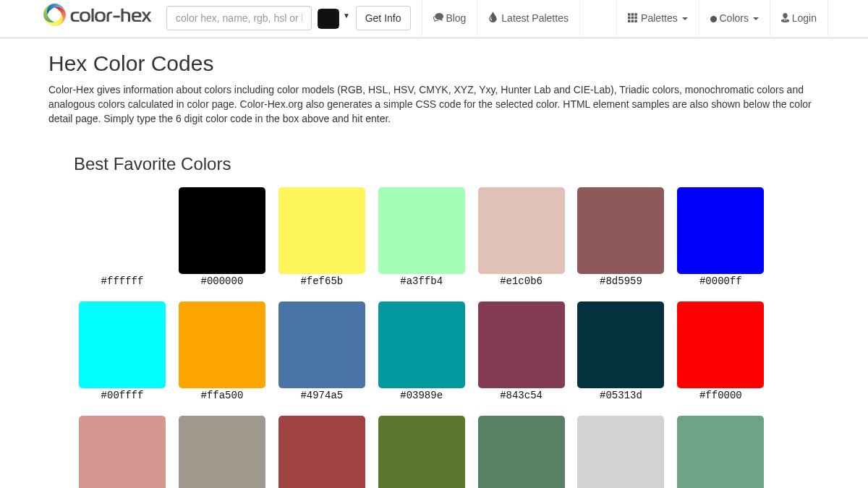This screenshot has width=868, height=488.
Task: Click the #843c54 hex code text
Action: click(522, 395)
